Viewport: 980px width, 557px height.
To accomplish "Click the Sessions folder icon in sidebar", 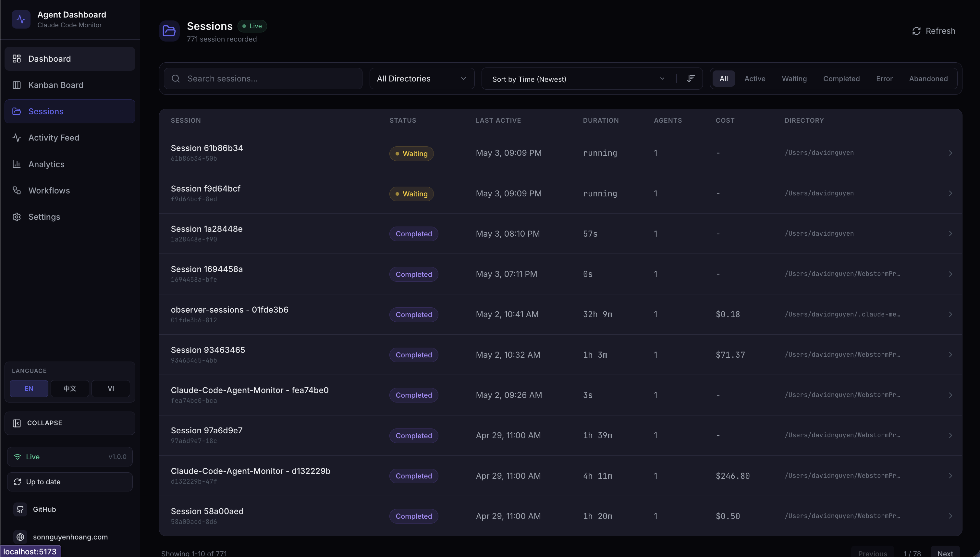I will point(17,111).
